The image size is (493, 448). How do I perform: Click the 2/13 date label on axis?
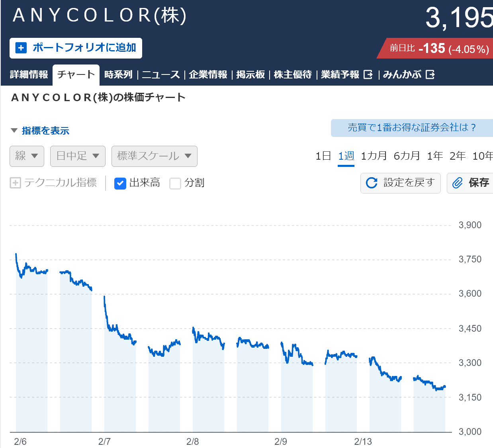click(363, 441)
